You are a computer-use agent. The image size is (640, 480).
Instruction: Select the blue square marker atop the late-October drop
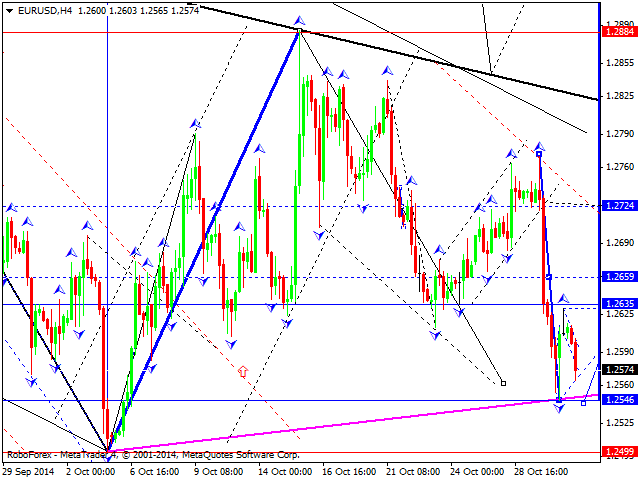coord(539,154)
